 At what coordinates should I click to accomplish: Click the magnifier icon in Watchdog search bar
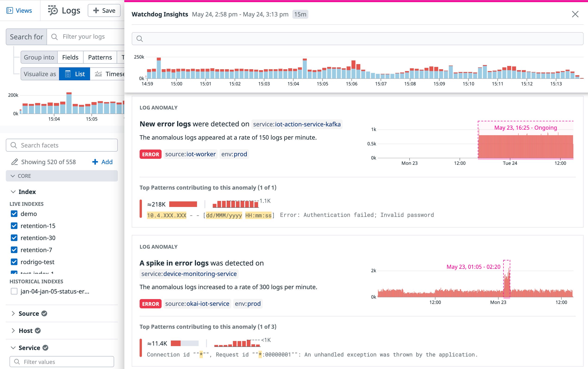140,39
